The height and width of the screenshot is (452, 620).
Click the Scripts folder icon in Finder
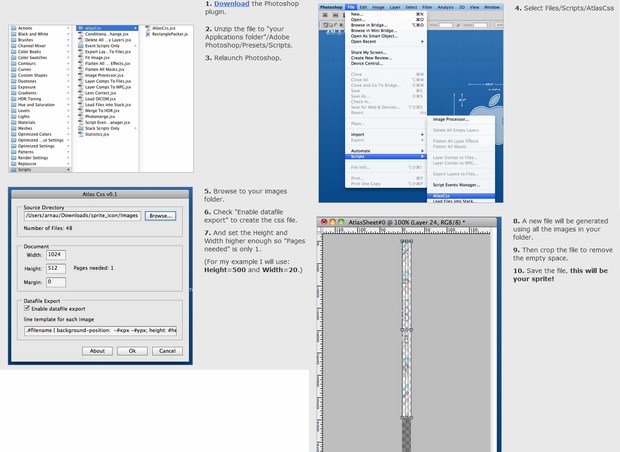[x=14, y=170]
